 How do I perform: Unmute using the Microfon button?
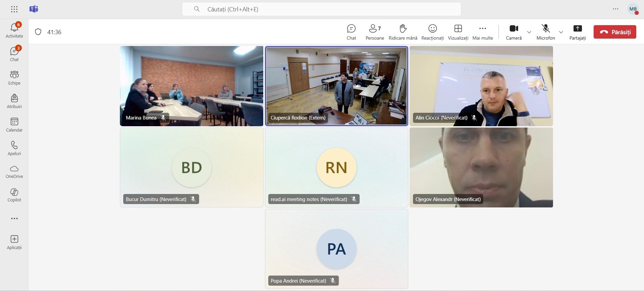point(546,32)
